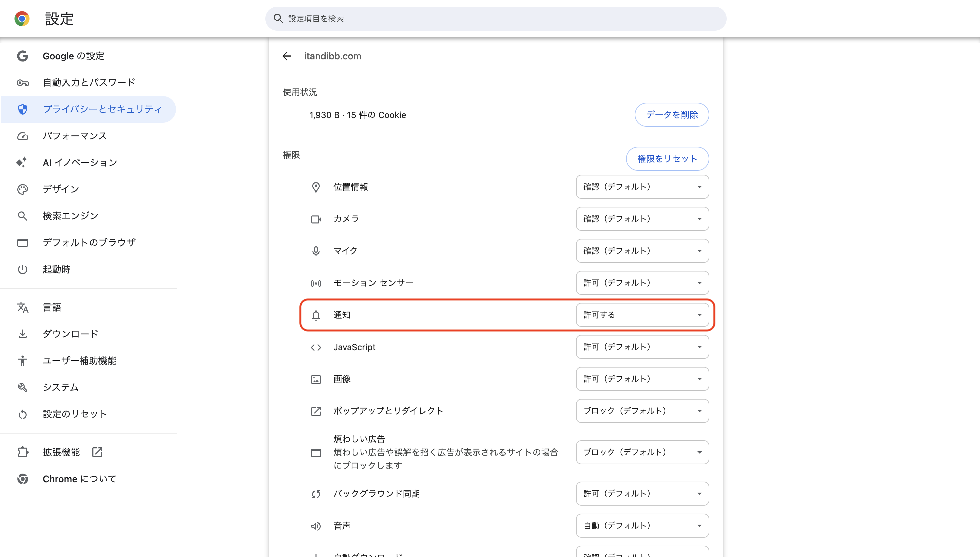
Task: Open 検索エンジン settings in sidebar
Action: [x=89, y=216]
